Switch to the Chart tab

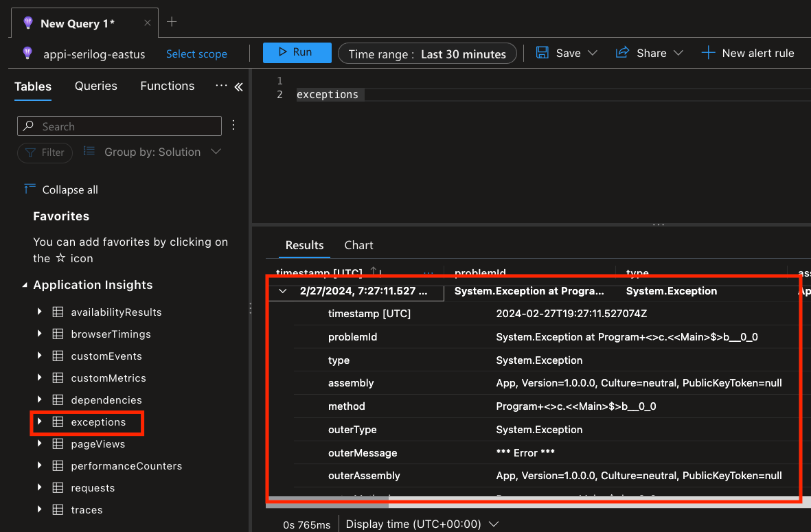click(358, 245)
